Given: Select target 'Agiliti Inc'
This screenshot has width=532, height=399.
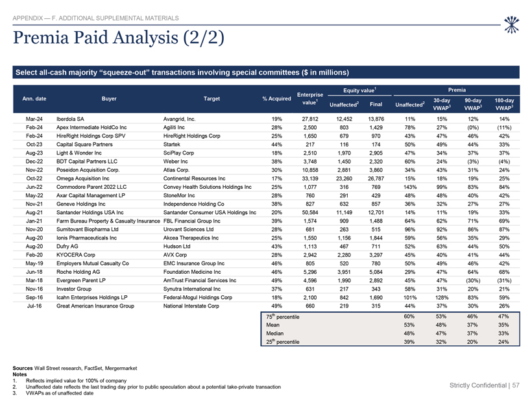Looking at the screenshot, I should tap(174, 128).
